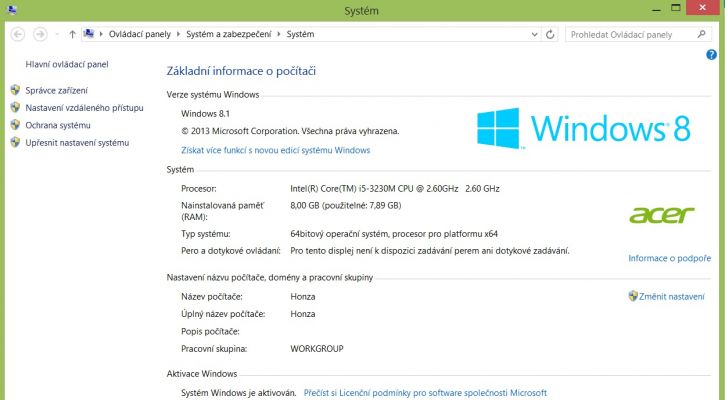Expand arrow after Ovládací panely breadcrumb
This screenshot has width=725, height=400.
point(178,34)
